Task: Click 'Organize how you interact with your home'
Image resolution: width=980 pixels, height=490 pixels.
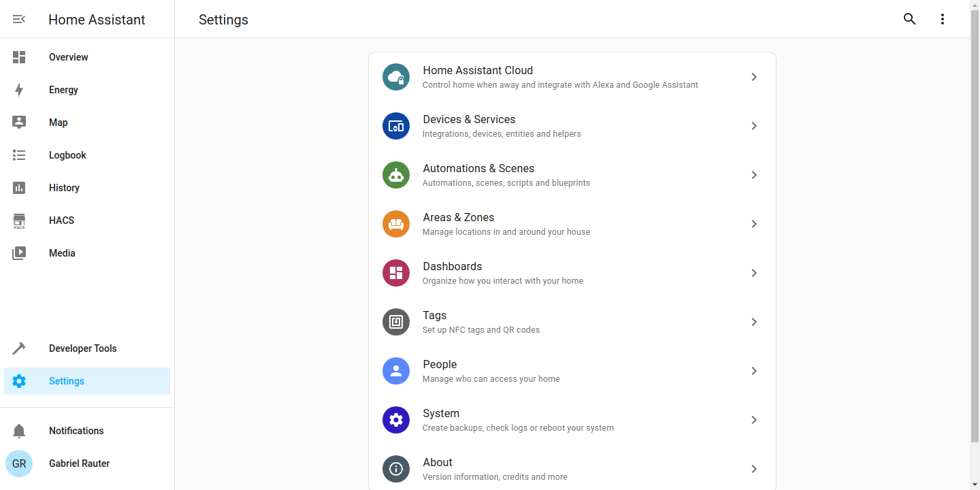Action: coord(503,281)
